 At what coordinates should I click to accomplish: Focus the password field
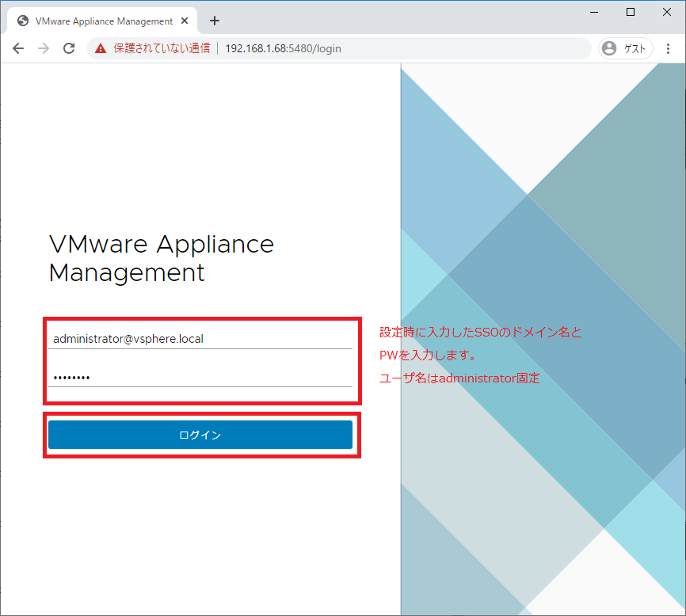200,377
